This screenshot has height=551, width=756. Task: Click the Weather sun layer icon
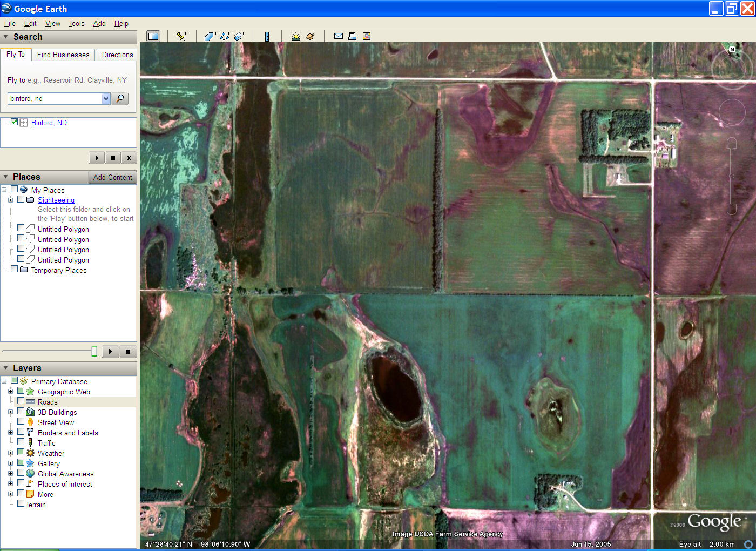click(x=30, y=453)
